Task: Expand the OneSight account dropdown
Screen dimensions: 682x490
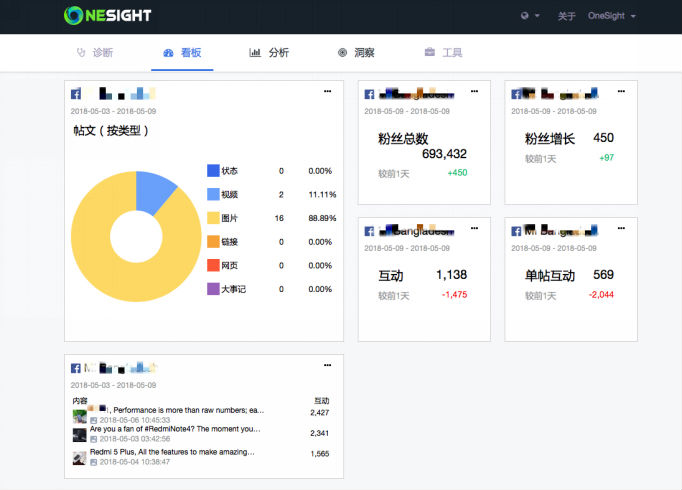Action: click(612, 16)
